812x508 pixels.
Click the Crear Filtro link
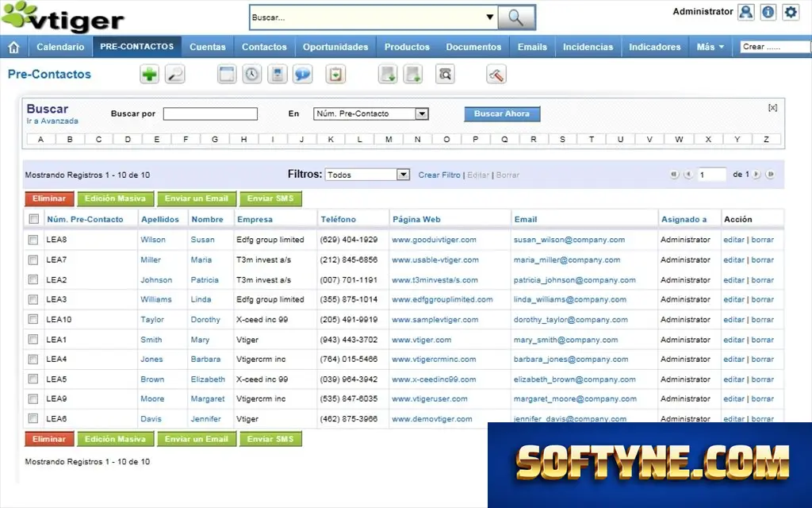click(x=439, y=175)
